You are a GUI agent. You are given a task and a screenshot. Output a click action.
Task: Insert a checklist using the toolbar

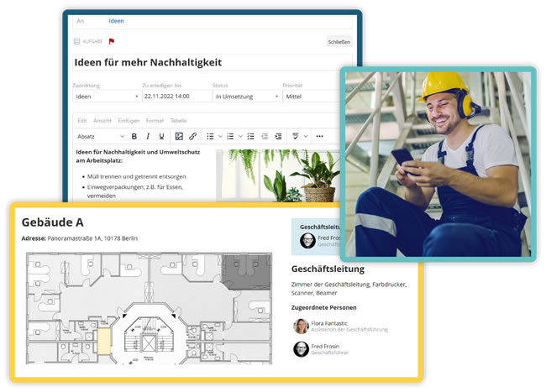tap(250, 136)
